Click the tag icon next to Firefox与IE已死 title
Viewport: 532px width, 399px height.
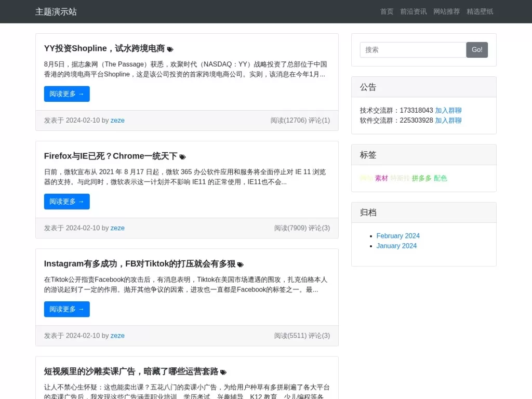point(182,157)
